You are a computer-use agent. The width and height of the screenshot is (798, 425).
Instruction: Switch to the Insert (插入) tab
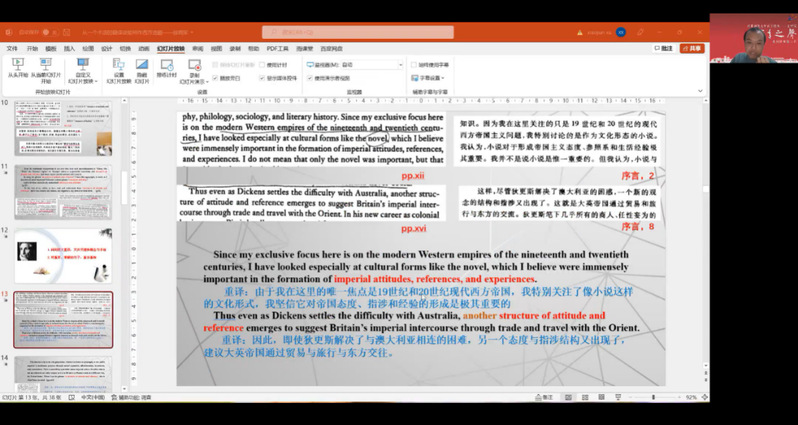[x=69, y=49]
